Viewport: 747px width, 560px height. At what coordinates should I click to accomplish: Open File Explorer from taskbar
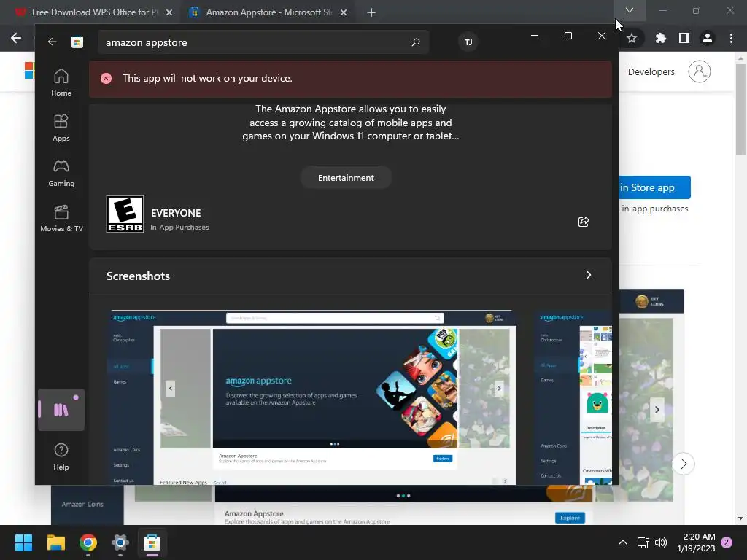[x=56, y=542]
